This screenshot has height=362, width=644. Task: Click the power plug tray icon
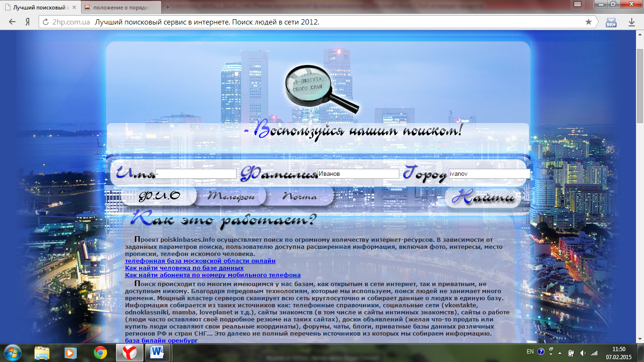coord(571,353)
